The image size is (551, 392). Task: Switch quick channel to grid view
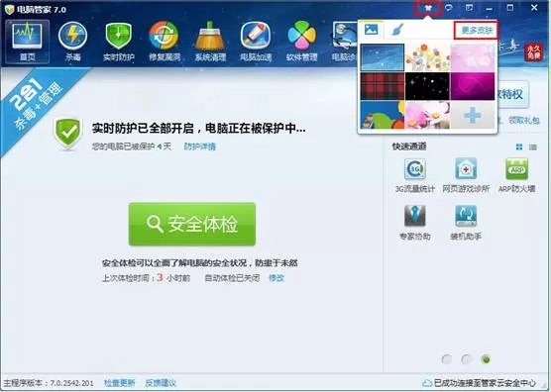click(x=519, y=147)
